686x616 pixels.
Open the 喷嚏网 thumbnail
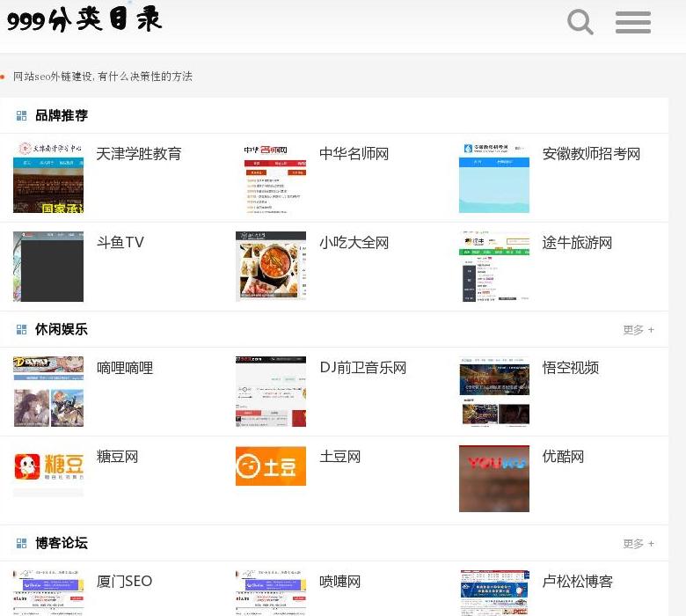271,592
